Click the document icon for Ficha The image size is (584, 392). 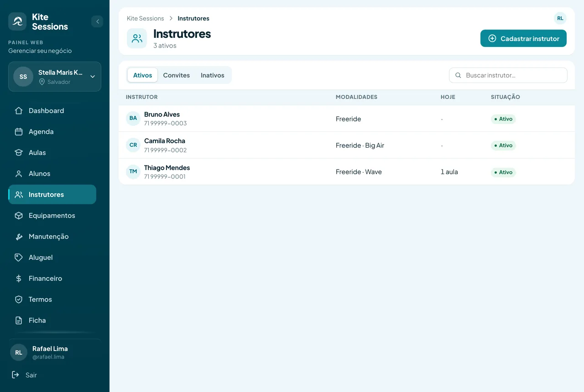pos(19,320)
